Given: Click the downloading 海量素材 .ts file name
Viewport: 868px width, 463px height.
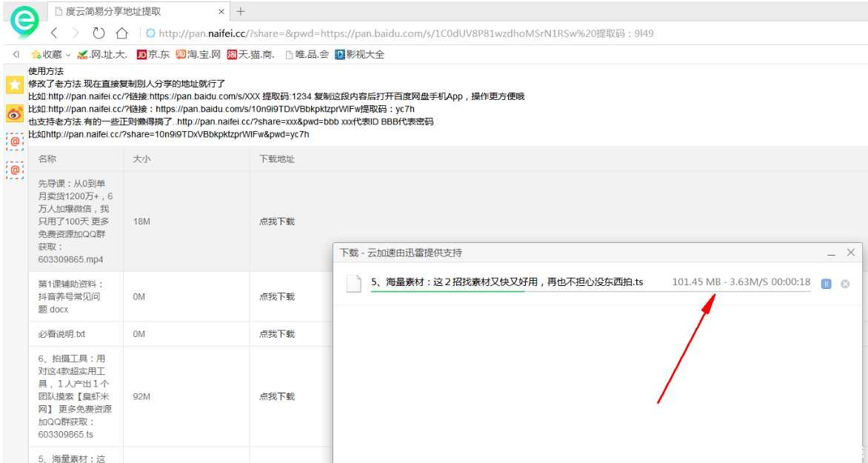Looking at the screenshot, I should tap(507, 282).
